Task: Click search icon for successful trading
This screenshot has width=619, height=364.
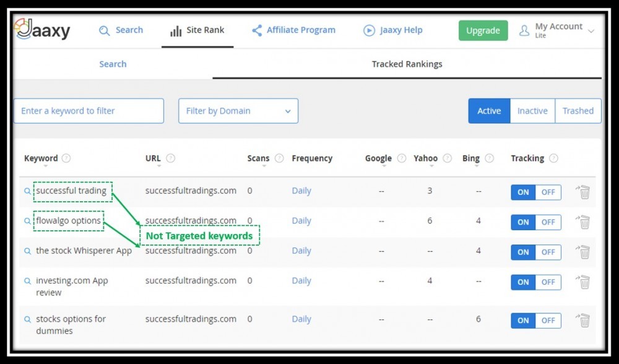Action: 27,191
